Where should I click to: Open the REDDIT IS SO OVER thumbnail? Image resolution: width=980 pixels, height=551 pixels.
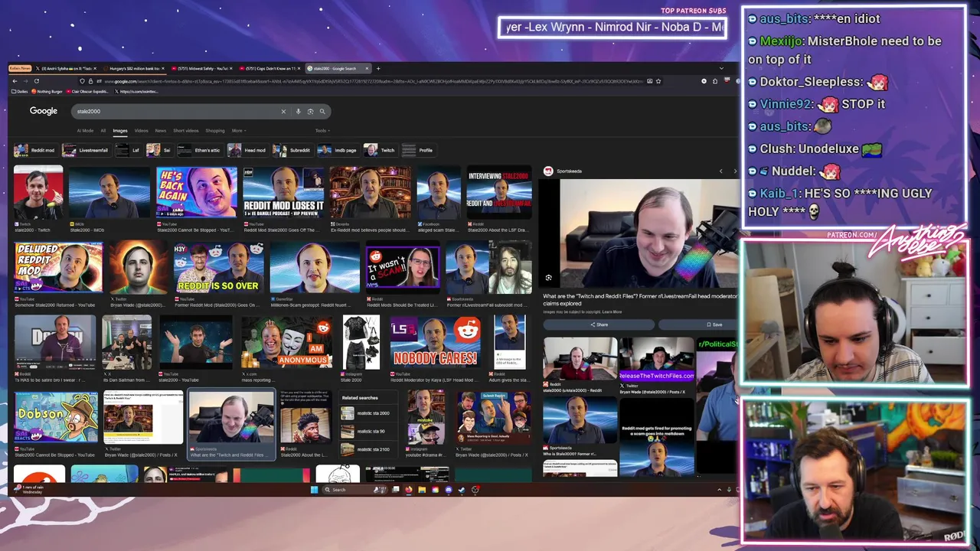click(219, 268)
